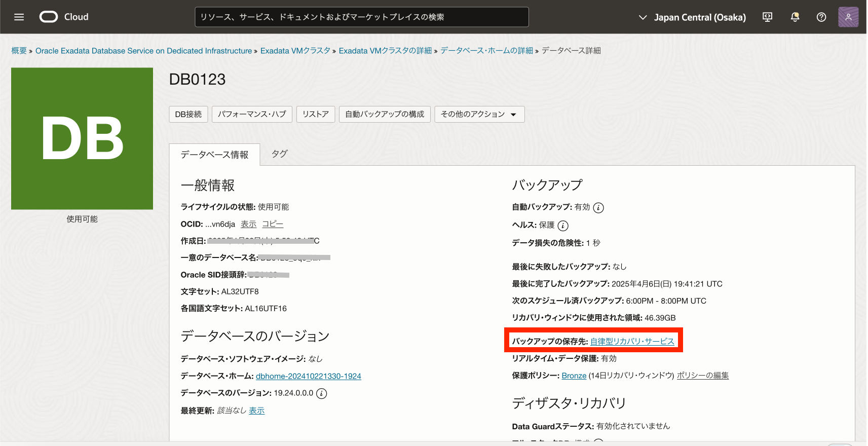This screenshot has height=446, width=868.
Task: Click info icon next to 自動バックアップ
Action: (x=598, y=208)
